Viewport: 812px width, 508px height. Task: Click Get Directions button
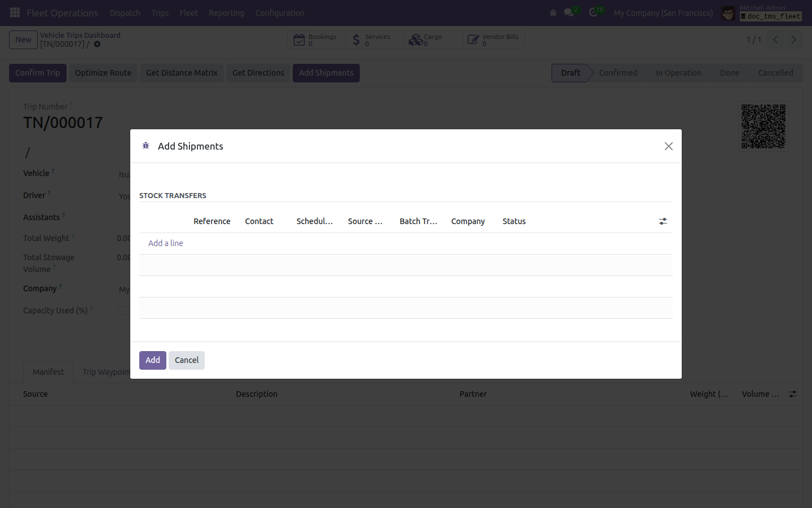(x=258, y=73)
